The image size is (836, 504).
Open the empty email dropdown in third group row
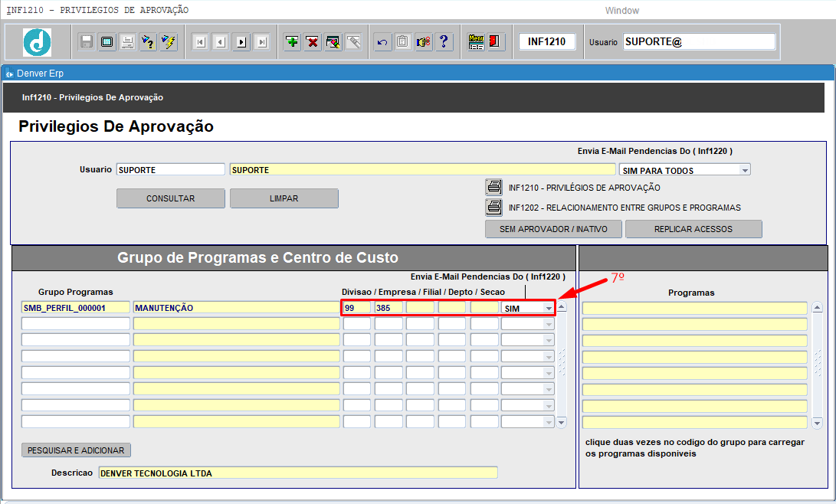(x=549, y=340)
